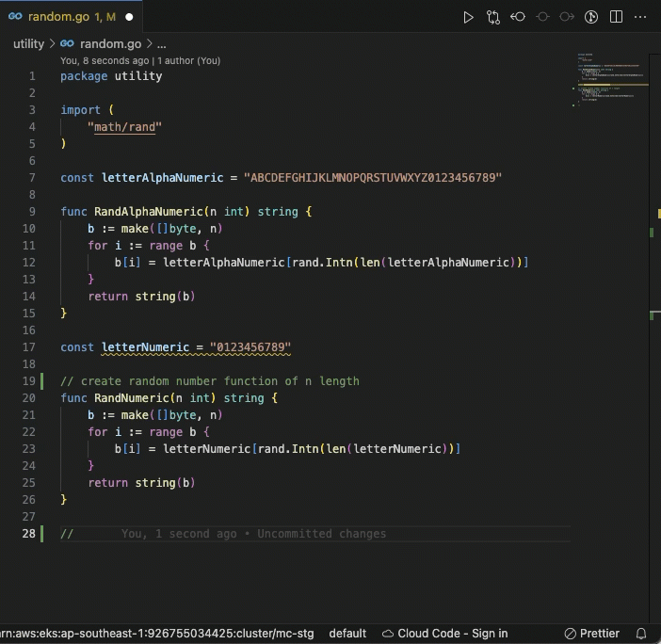Click 'b := make([]byte, n)' on line 21
Image resolution: width=661 pixels, height=644 pixels.
coord(154,414)
